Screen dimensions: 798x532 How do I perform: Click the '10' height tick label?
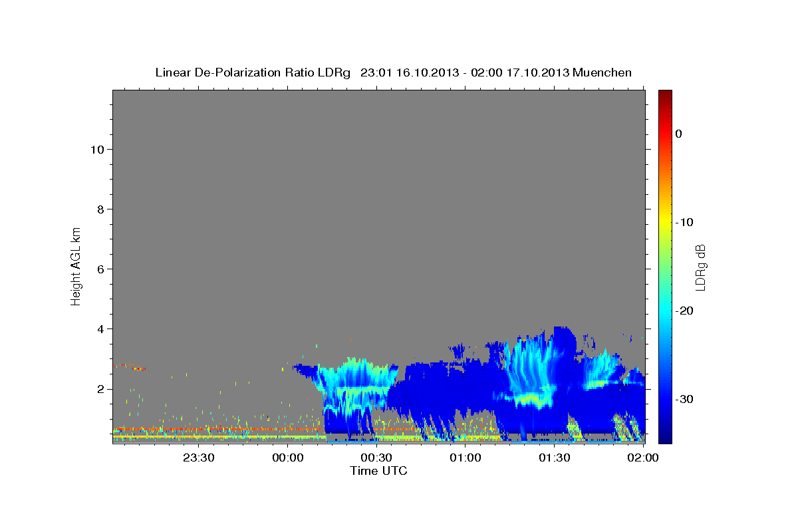(x=96, y=149)
